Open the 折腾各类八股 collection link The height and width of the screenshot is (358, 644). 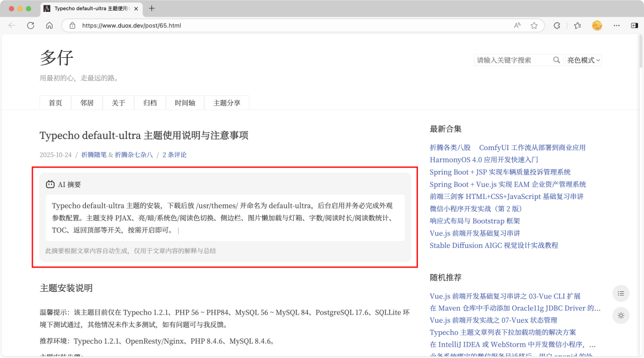450,148
